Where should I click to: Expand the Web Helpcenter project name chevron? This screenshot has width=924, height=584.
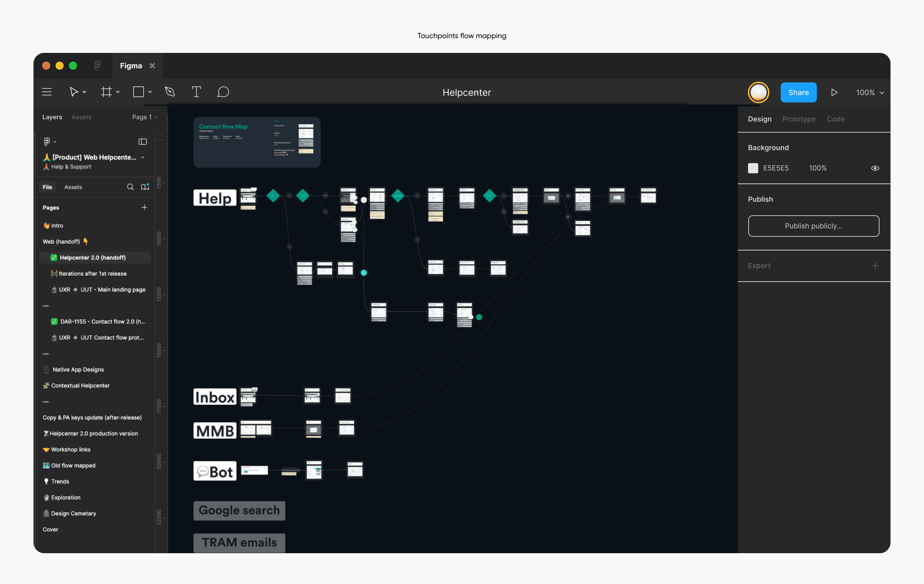(x=143, y=157)
